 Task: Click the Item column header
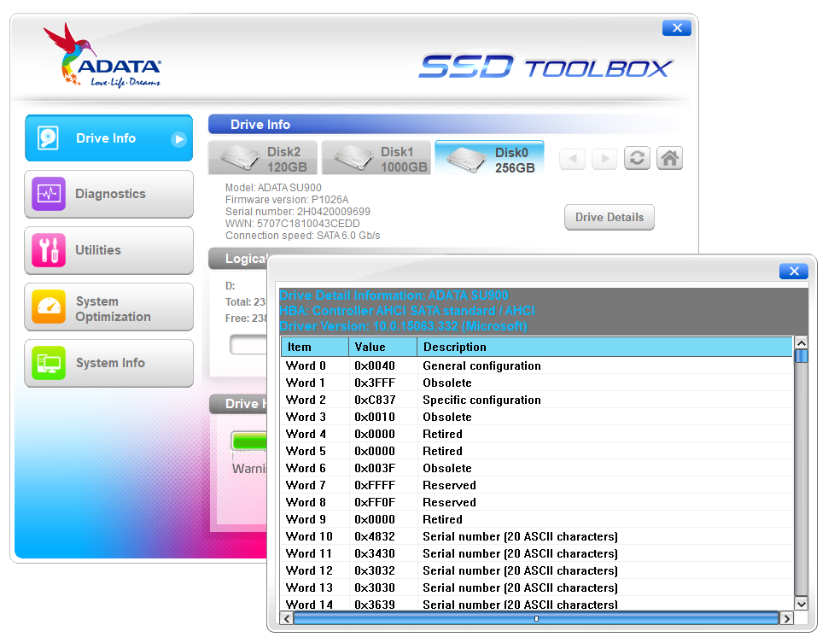tap(315, 348)
